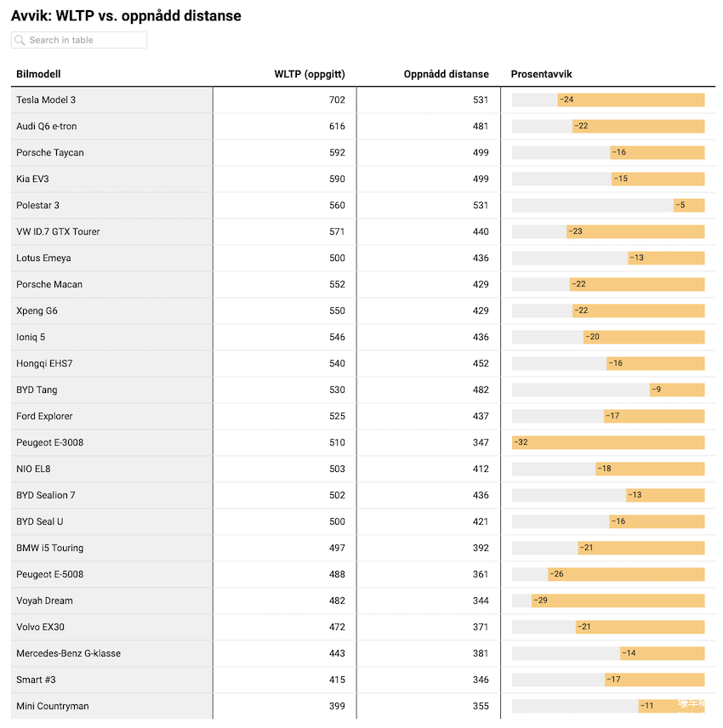The width and height of the screenshot is (723, 728).
Task: Click the Oppnådd distanse column header
Action: tap(446, 74)
